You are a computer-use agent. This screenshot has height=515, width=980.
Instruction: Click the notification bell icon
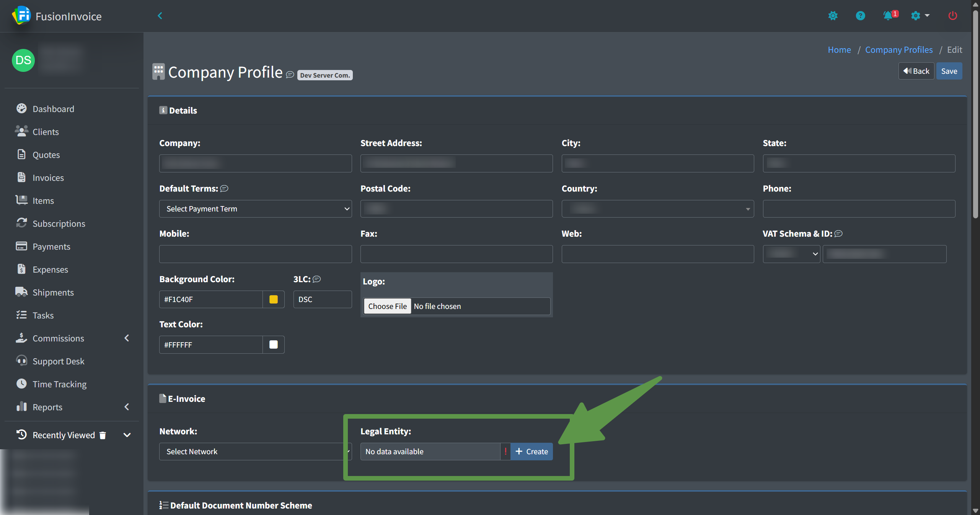887,16
